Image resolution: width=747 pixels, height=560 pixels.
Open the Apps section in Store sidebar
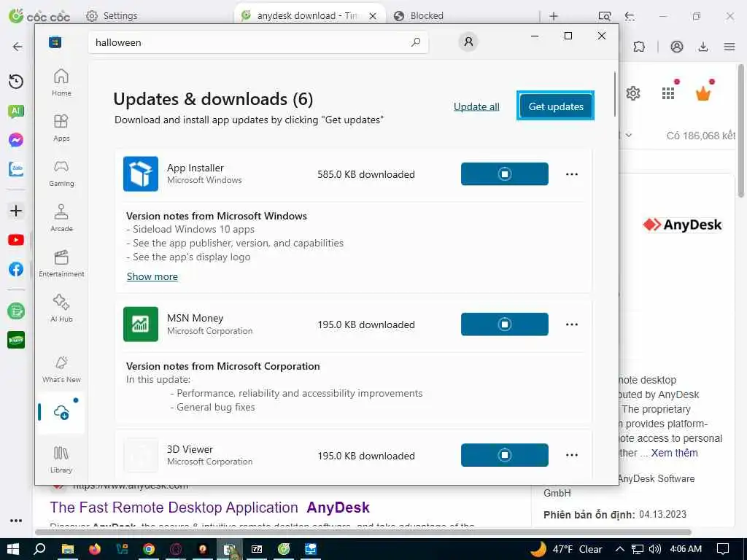click(61, 128)
